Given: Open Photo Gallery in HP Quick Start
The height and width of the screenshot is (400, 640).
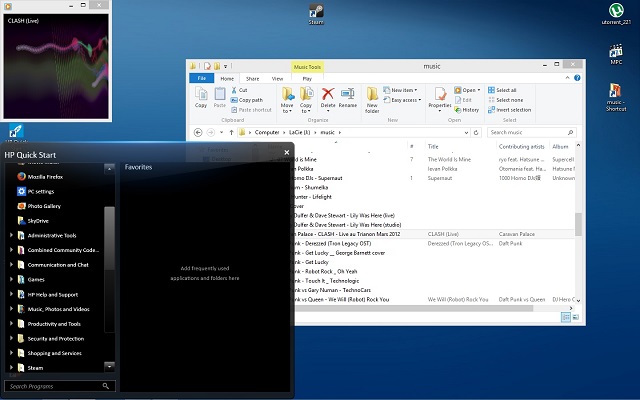Looking at the screenshot, I should pos(39,206).
